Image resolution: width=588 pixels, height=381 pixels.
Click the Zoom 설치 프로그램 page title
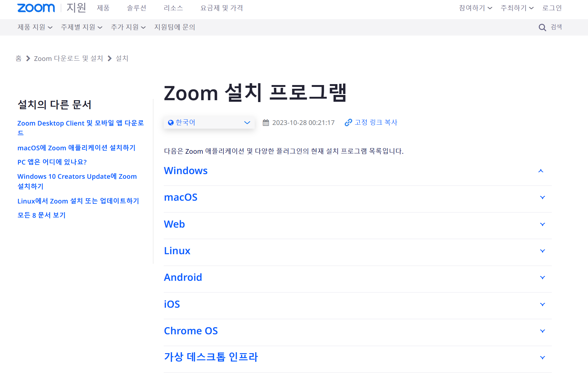(x=255, y=93)
